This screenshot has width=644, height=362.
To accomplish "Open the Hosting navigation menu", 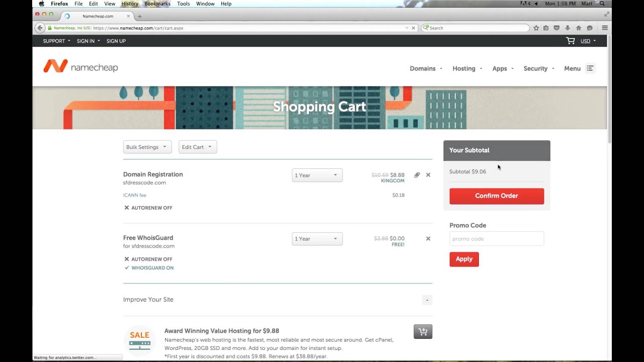I will click(467, 68).
